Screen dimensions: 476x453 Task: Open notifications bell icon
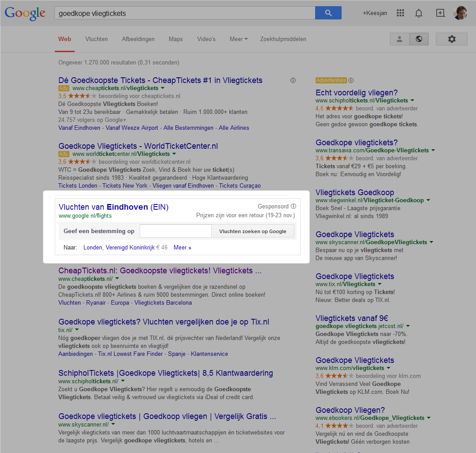pyautogui.click(x=419, y=13)
